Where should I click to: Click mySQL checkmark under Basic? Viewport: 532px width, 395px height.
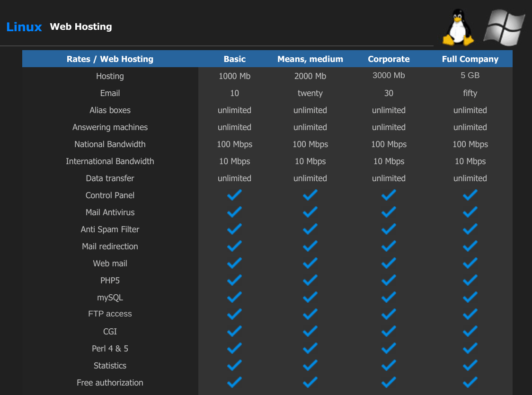tap(234, 297)
